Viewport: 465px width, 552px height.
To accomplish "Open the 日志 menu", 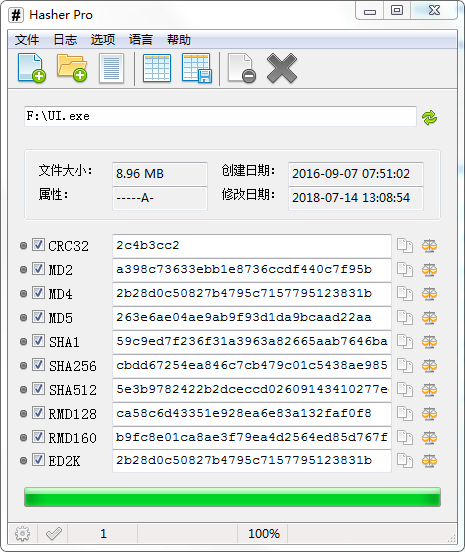I will [65, 39].
